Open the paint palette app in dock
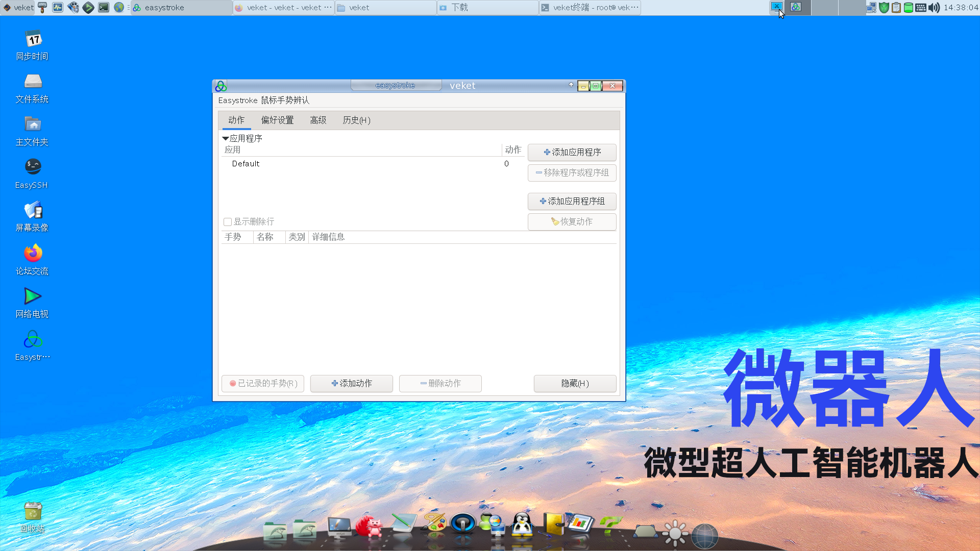This screenshot has width=980, height=551. click(434, 524)
